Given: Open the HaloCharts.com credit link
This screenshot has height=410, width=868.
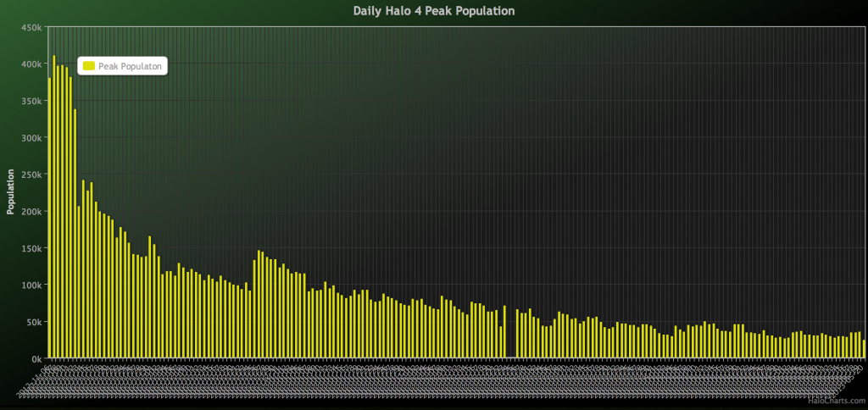Looking at the screenshot, I should (836, 401).
